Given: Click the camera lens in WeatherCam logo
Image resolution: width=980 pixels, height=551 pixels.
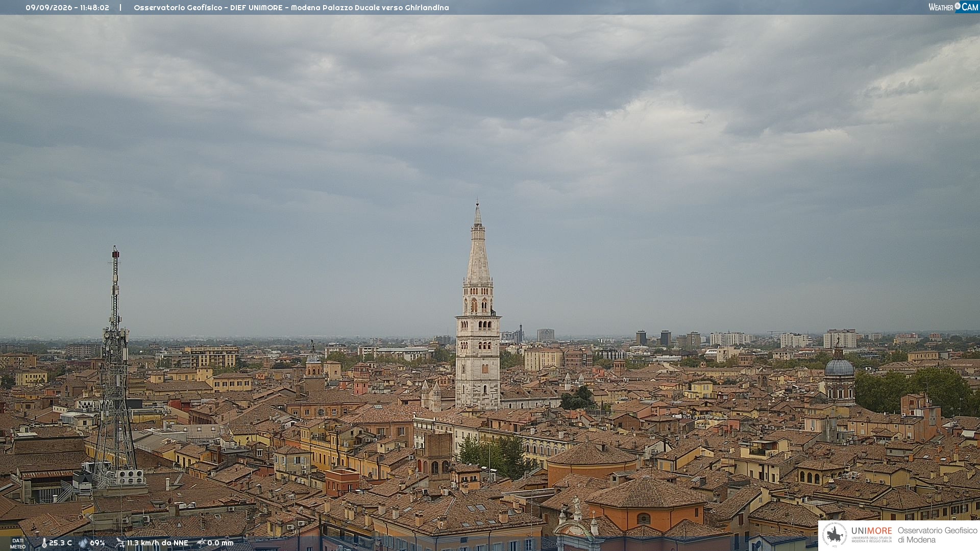Looking at the screenshot, I should click(958, 6).
